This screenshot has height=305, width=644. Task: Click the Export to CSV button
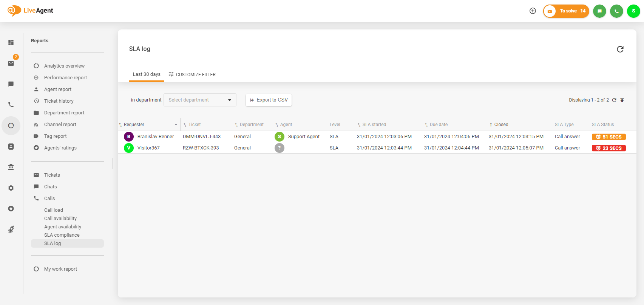(x=269, y=100)
